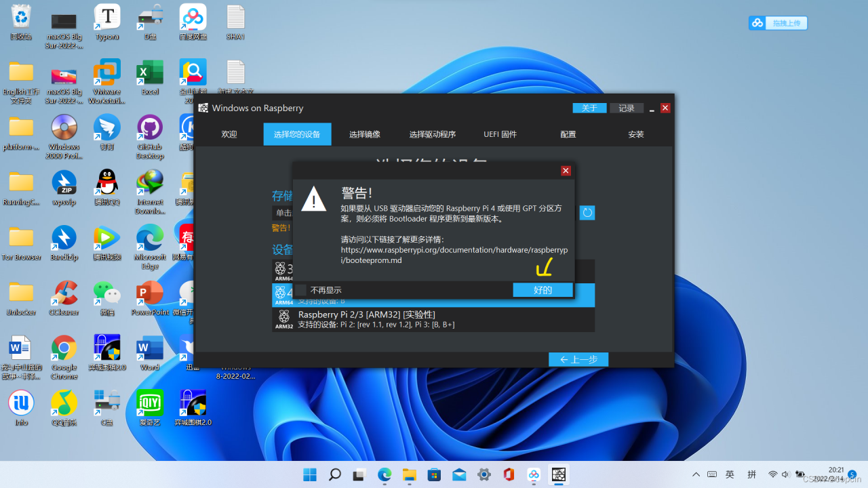
Task: Open the 钉钉 desktop shortcut
Action: (107, 132)
